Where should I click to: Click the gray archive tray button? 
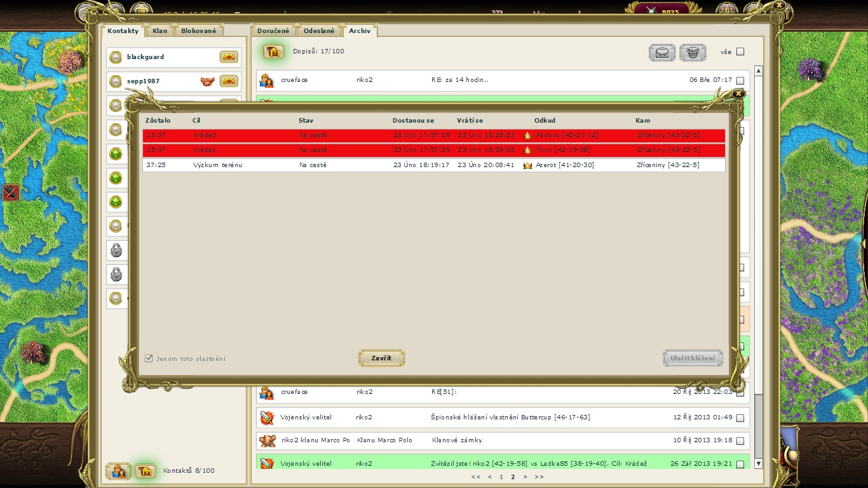(662, 52)
